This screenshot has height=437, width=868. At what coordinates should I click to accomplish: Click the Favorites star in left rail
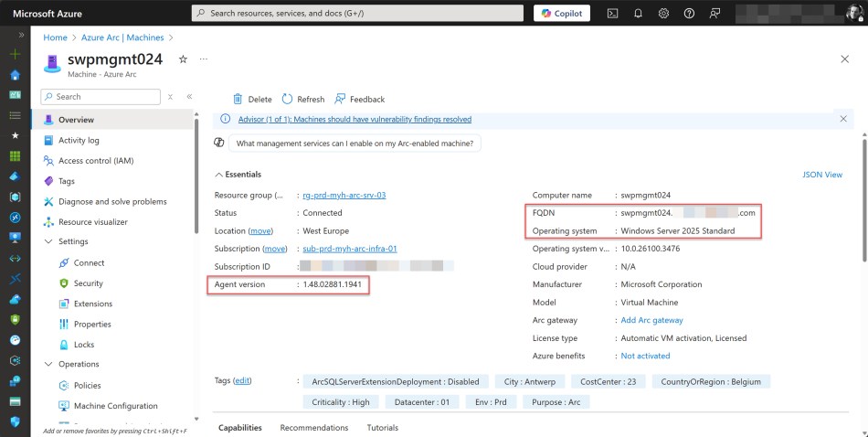pyautogui.click(x=16, y=135)
